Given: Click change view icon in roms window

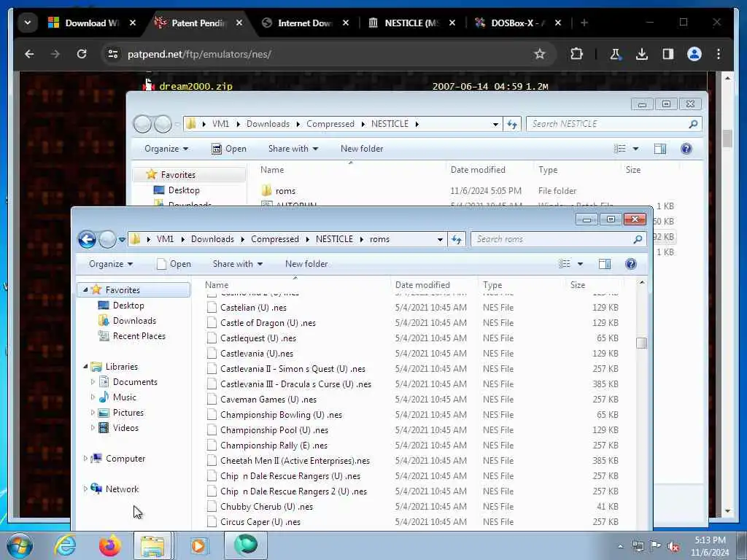Looking at the screenshot, I should click(565, 264).
